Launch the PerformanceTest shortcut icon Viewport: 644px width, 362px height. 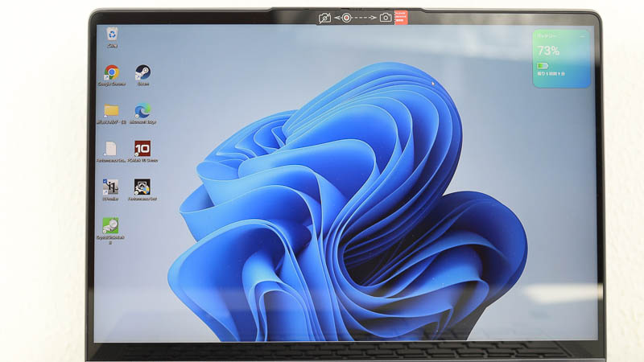click(x=142, y=187)
